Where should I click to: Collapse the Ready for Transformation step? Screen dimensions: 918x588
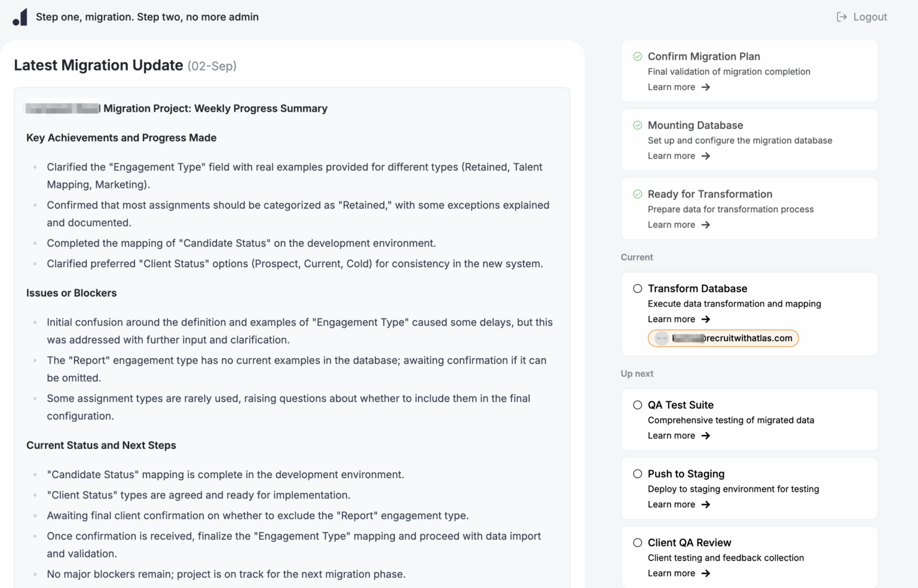click(710, 194)
